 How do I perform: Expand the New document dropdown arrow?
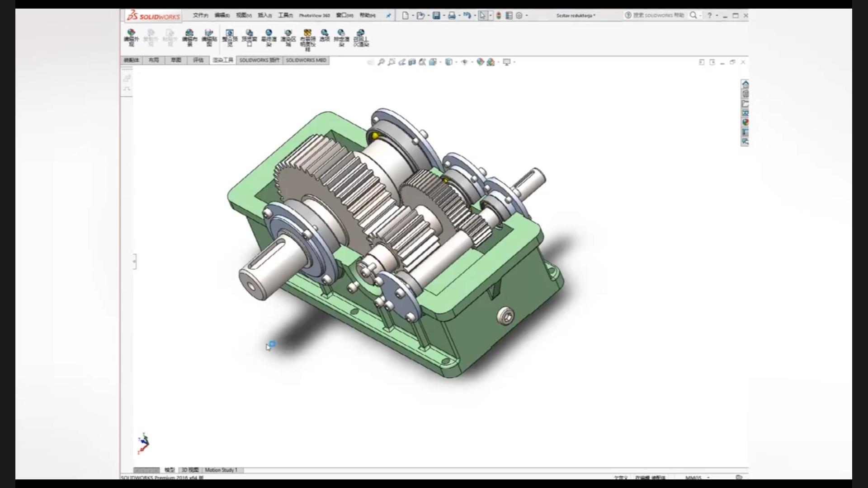pyautogui.click(x=412, y=15)
